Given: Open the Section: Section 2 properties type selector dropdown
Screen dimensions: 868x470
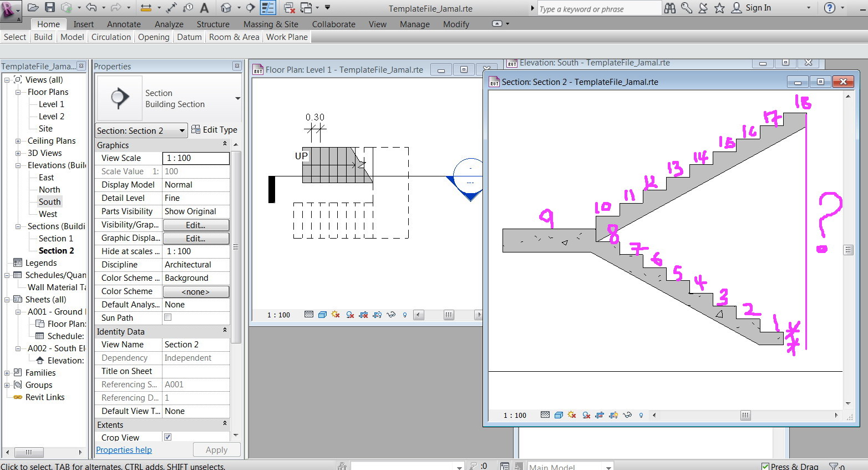Looking at the screenshot, I should pyautogui.click(x=183, y=130).
